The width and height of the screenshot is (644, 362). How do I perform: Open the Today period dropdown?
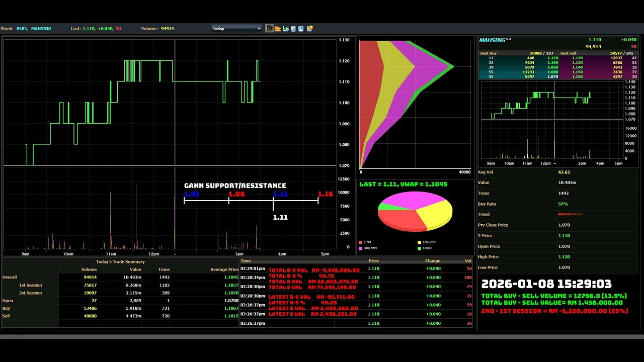[236, 29]
